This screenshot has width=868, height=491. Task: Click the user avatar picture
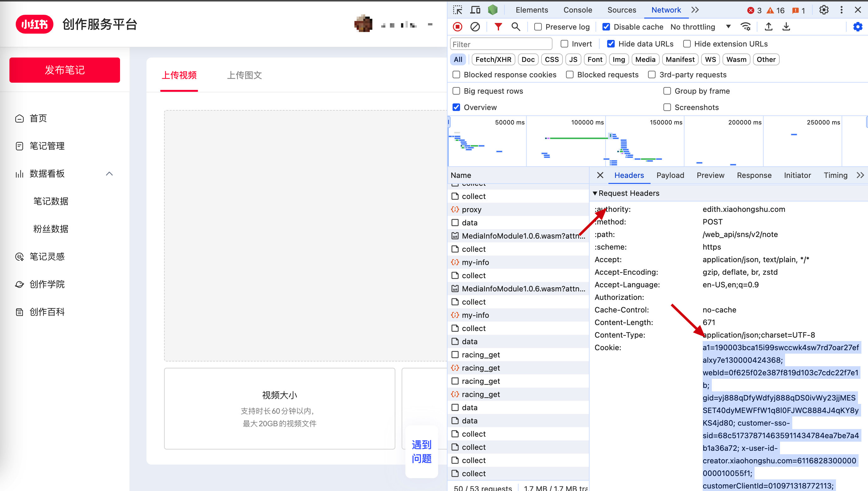coord(363,24)
